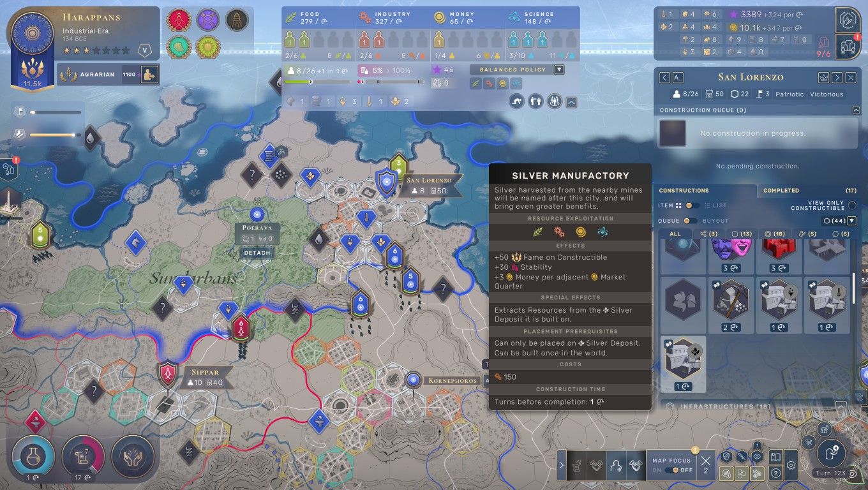Toggle food focus policy icon under Balanced Policy
Viewport: 868px width, 490px height.
point(475,83)
